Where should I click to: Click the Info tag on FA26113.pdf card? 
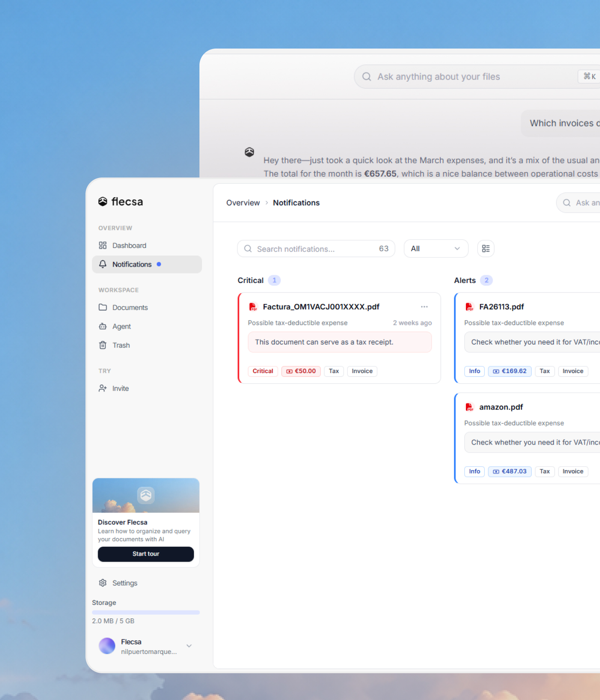pos(474,371)
